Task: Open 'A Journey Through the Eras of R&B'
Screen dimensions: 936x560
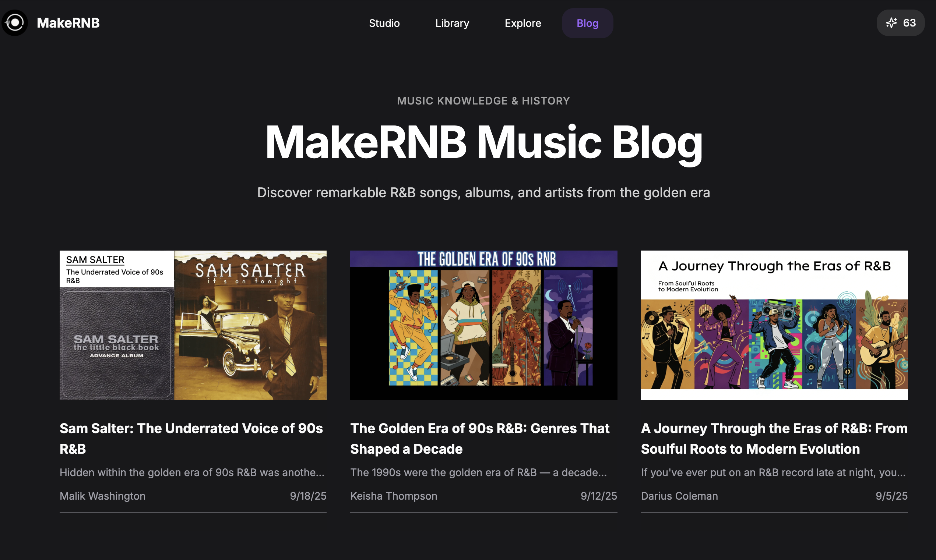Action: (x=774, y=438)
